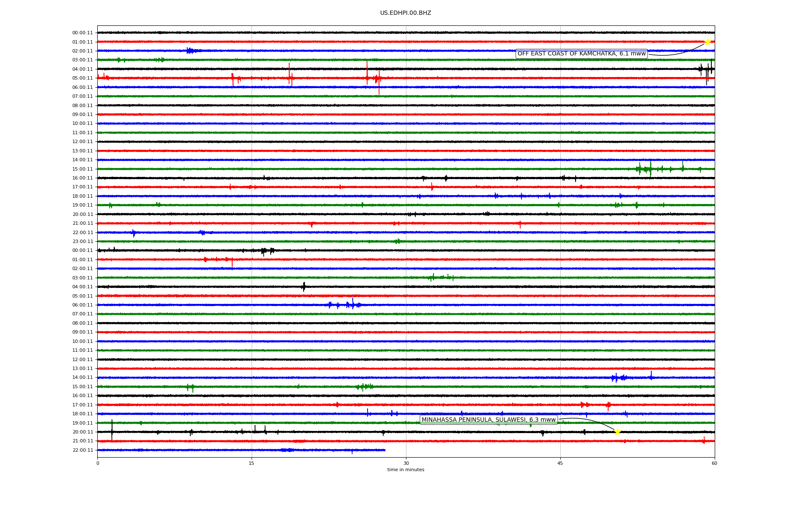
Task: Click the yellow star marking the Kamchatka earthquake
Action: (x=708, y=42)
